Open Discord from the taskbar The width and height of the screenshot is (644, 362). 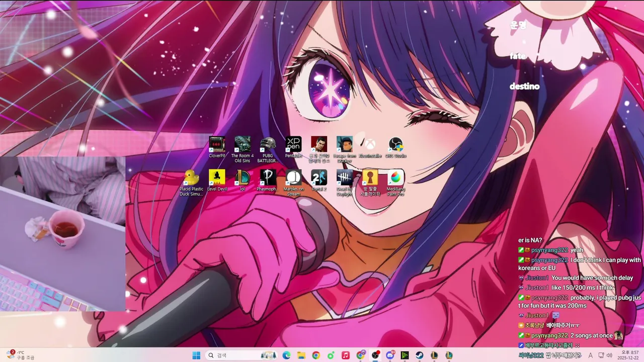(390, 355)
